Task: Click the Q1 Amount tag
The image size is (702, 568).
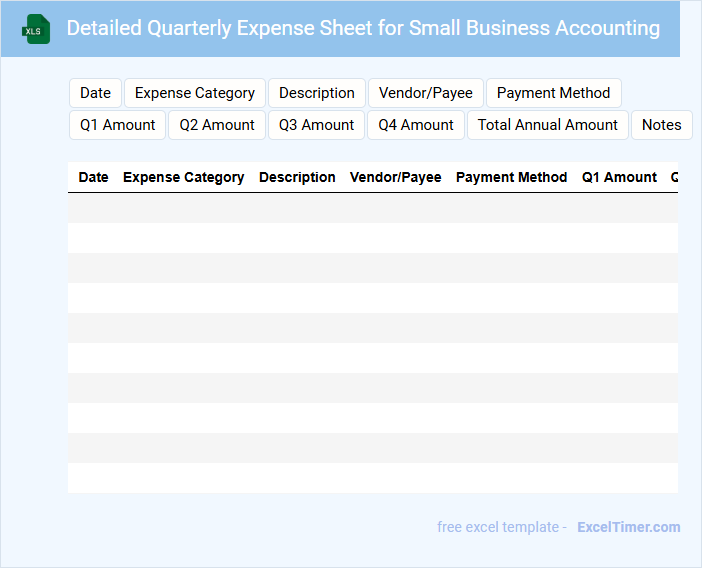Action: pyautogui.click(x=118, y=125)
